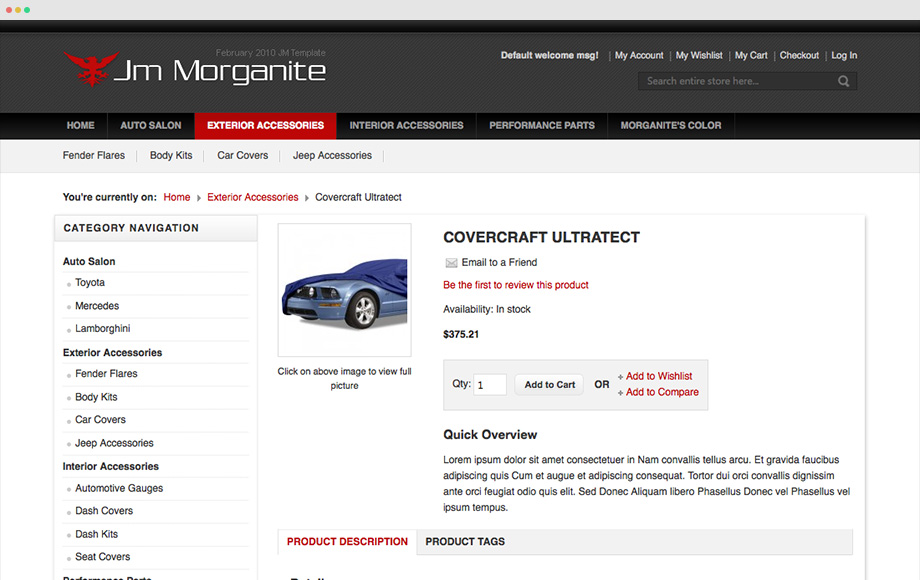This screenshot has width=920, height=580.
Task: Click Add to Wishlist link
Action: 659,376
